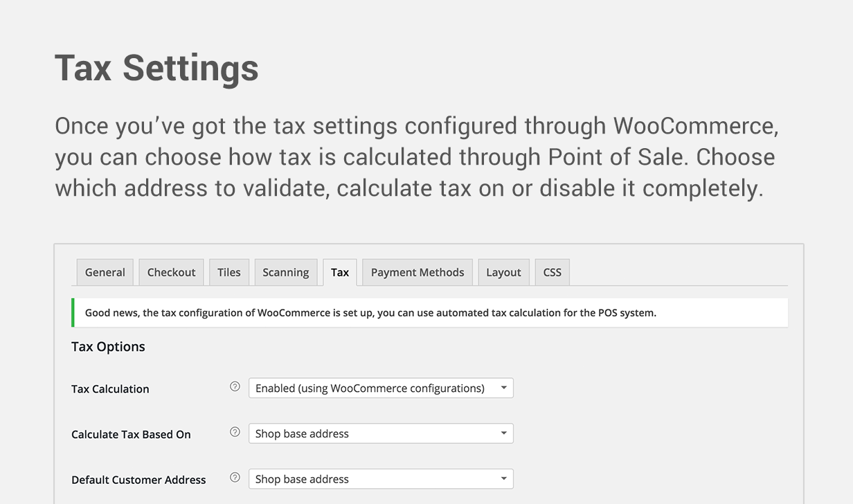Click the Tax Options heading
The image size is (853, 504).
108,347
